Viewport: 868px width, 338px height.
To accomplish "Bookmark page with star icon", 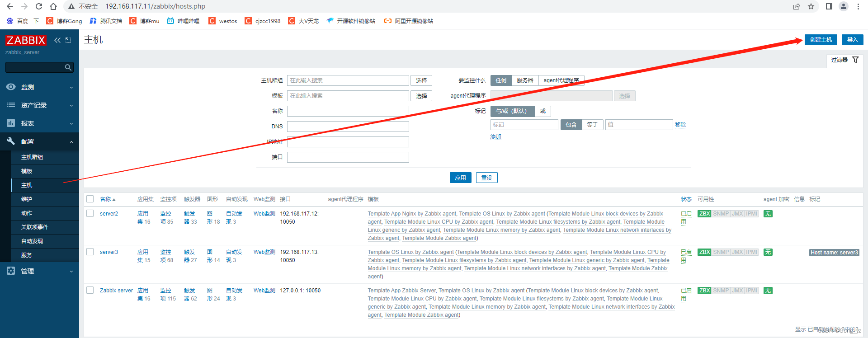I will [x=811, y=6].
